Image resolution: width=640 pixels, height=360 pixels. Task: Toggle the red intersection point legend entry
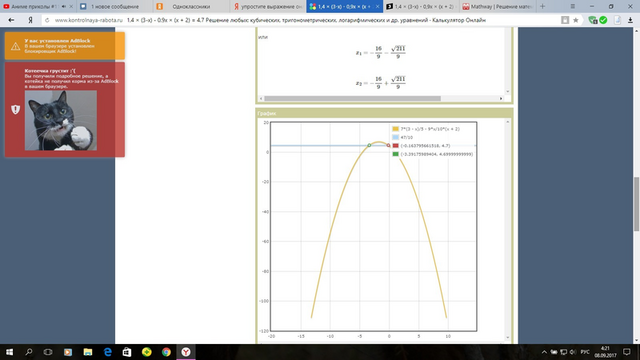coord(421,146)
